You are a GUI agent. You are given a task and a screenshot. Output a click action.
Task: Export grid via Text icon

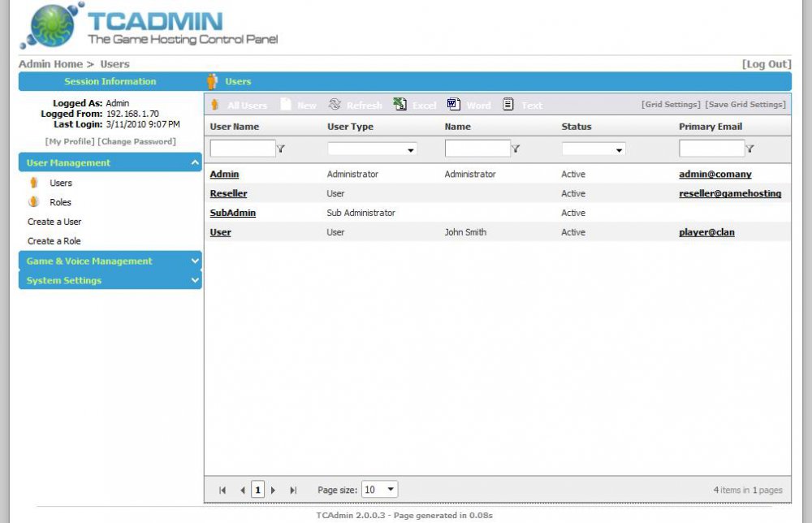click(x=508, y=105)
